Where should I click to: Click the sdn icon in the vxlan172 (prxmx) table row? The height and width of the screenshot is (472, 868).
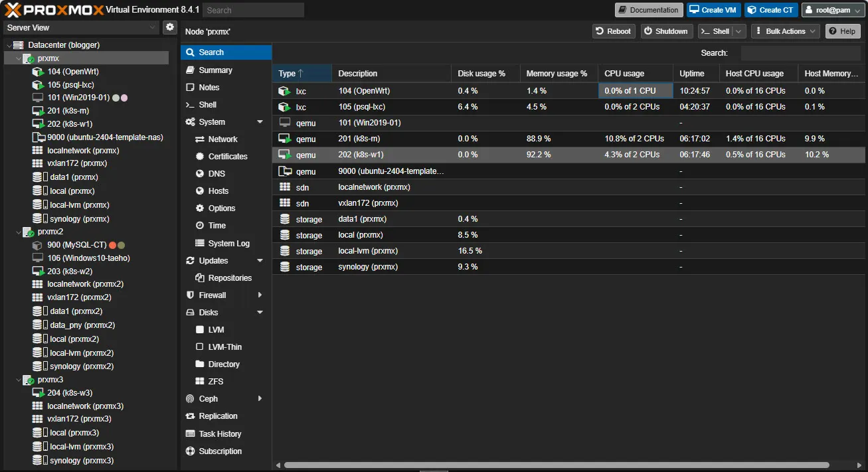285,203
